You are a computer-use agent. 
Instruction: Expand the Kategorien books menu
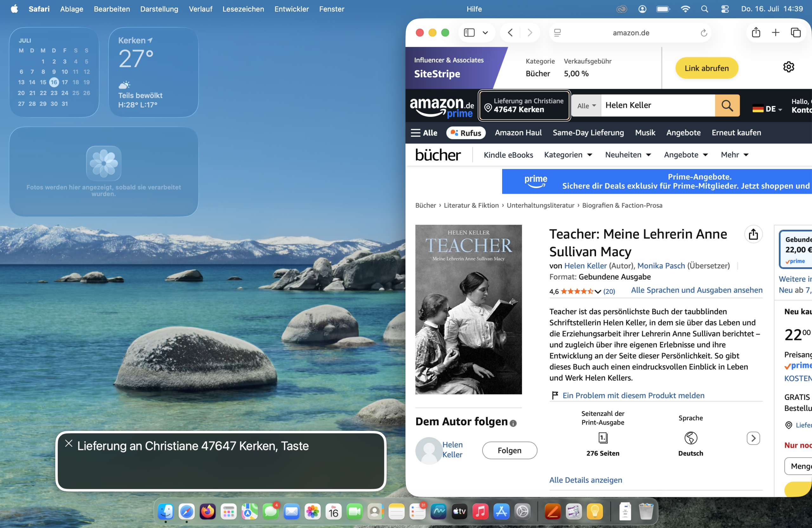point(568,155)
